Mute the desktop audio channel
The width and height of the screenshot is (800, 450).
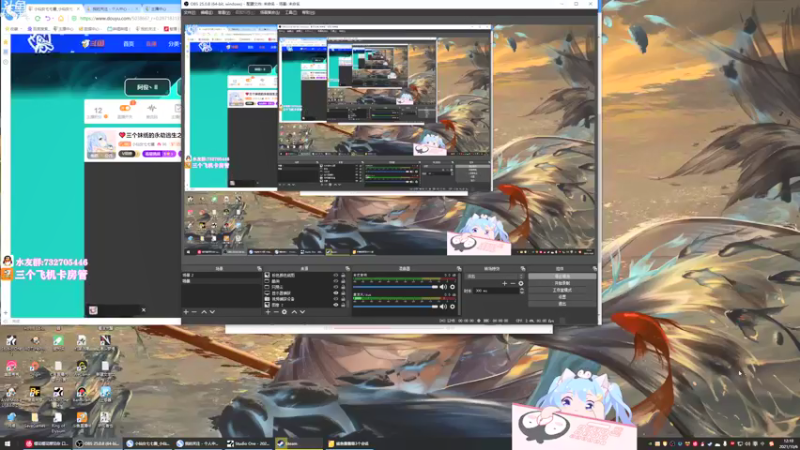443,287
